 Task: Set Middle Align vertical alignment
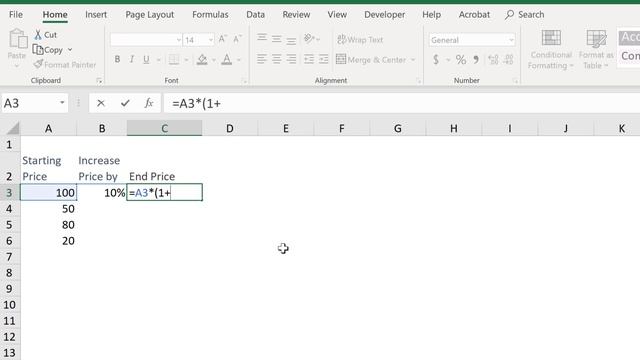(277, 39)
